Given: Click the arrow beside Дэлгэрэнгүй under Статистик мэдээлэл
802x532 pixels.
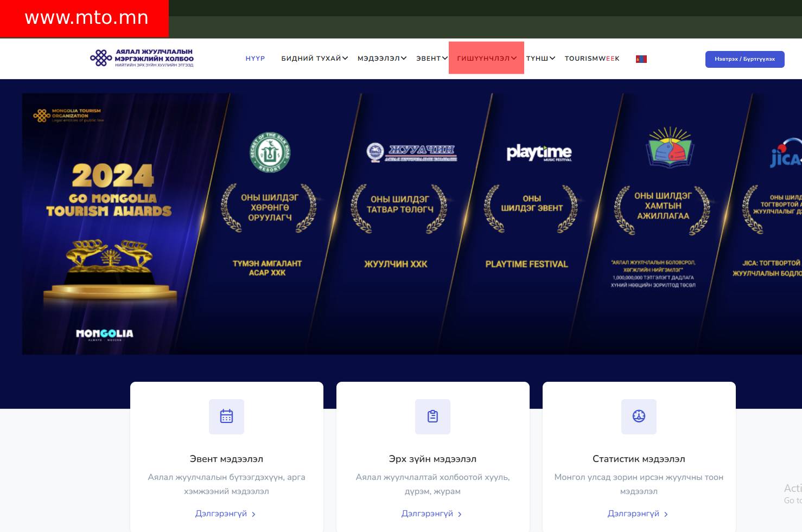Looking at the screenshot, I should (x=666, y=514).
